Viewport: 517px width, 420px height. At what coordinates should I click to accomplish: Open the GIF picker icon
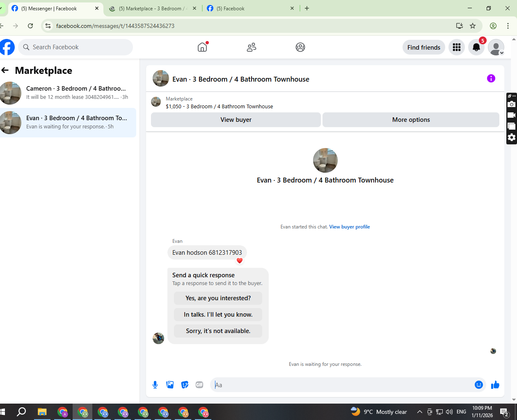pos(199,385)
